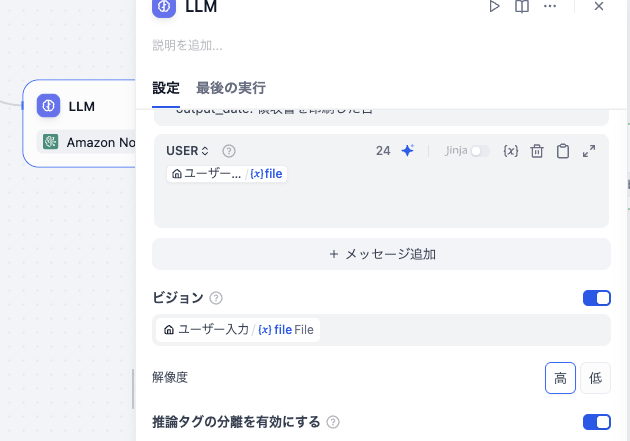Viewport: 630px width, 441px height.
Task: Select the LLM node on the canvas
Action: click(x=79, y=123)
